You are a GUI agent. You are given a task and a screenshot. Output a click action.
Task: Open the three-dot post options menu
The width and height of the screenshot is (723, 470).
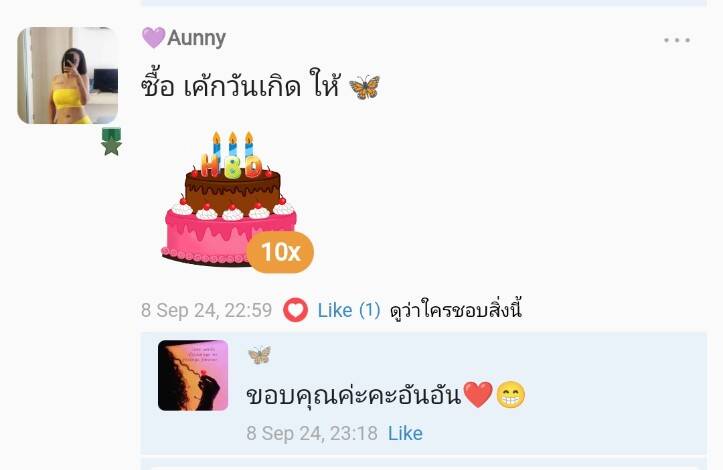677,40
